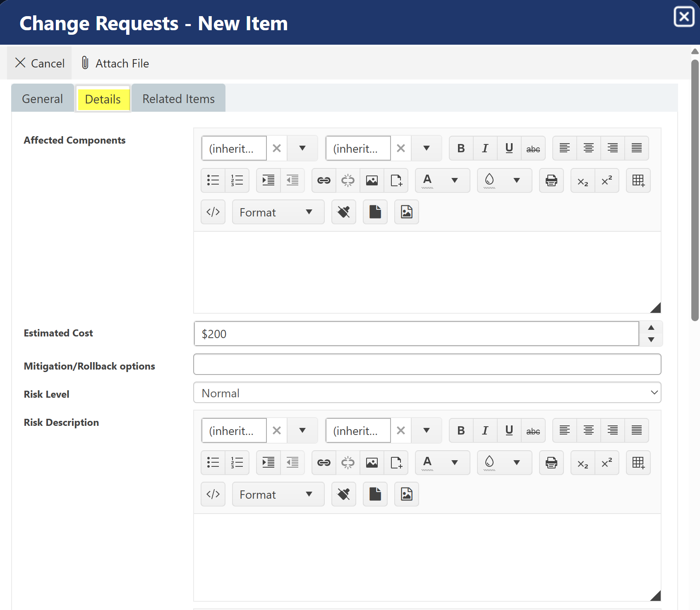700x610 pixels.
Task: Click Print icon in Affected Components toolbar
Action: tap(551, 180)
